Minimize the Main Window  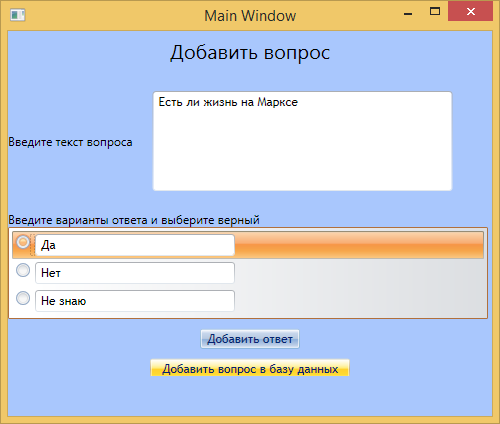tap(408, 14)
